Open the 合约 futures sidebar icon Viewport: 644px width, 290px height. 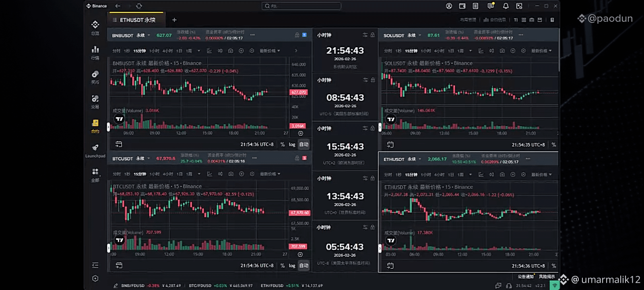(x=95, y=123)
